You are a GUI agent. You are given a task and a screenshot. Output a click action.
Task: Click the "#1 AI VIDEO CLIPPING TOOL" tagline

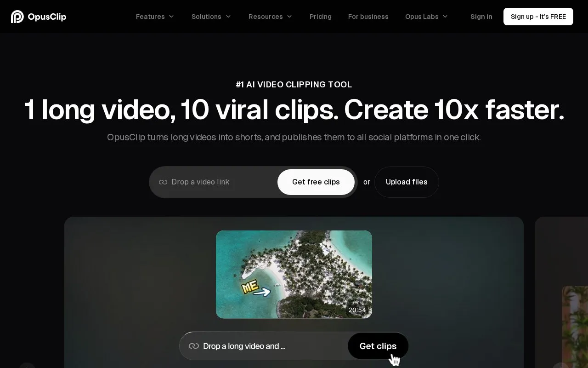pyautogui.click(x=294, y=85)
